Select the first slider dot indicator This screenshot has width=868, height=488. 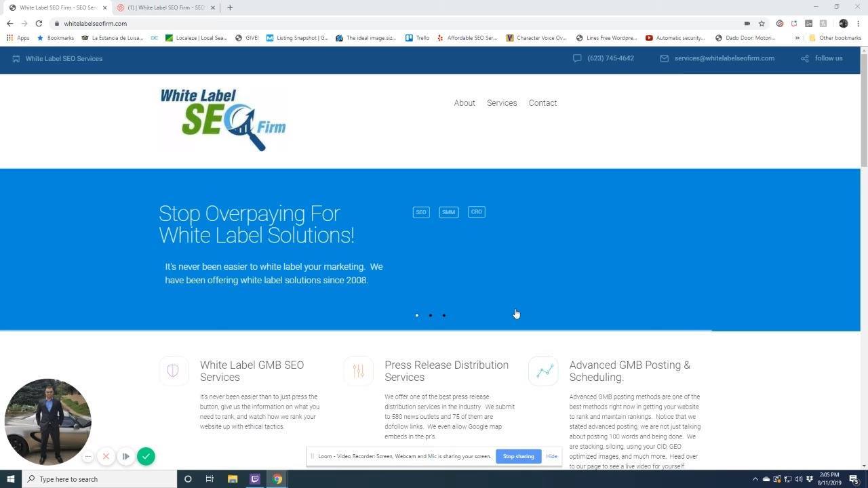point(416,315)
